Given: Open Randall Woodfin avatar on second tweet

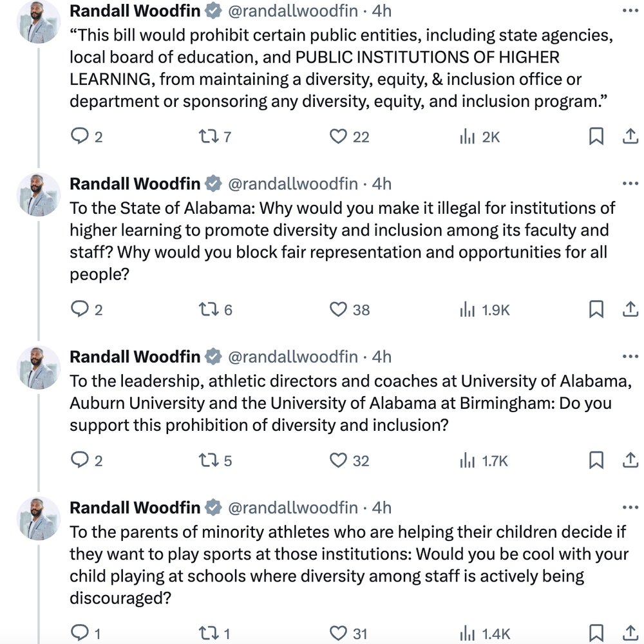Looking at the screenshot, I should pos(39,194).
